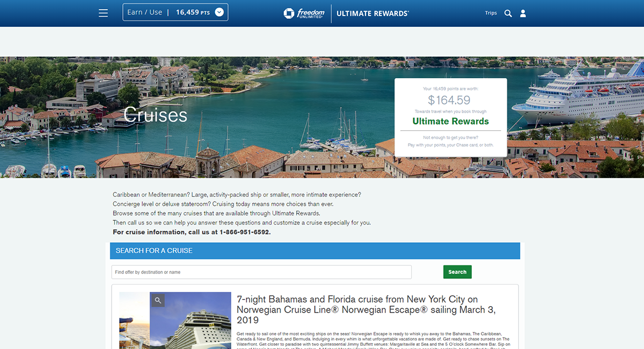The width and height of the screenshot is (644, 349).
Task: Focus the find offer by destination field
Action: click(x=261, y=272)
